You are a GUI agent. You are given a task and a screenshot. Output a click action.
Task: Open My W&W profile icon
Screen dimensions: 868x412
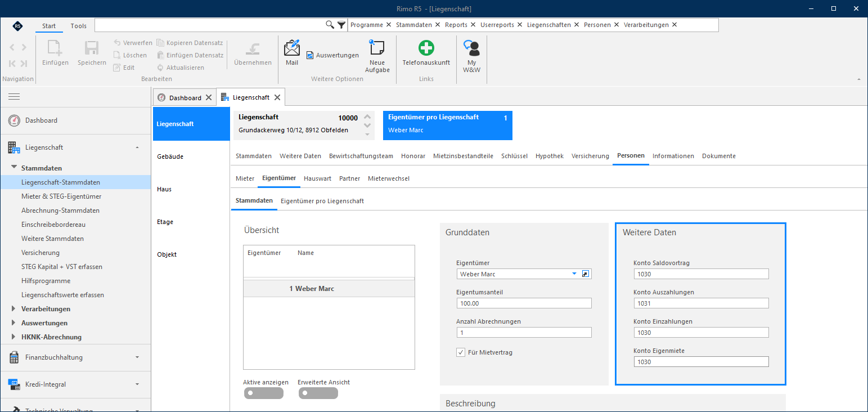pos(471,48)
